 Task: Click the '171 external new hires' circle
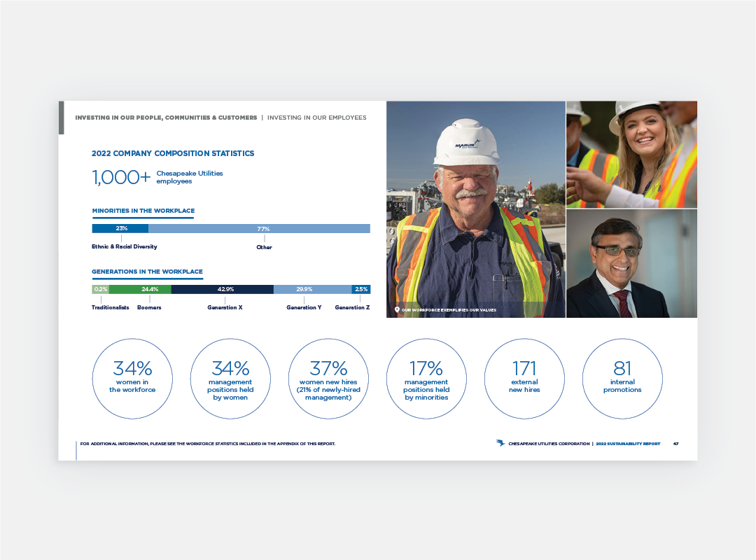point(524,379)
